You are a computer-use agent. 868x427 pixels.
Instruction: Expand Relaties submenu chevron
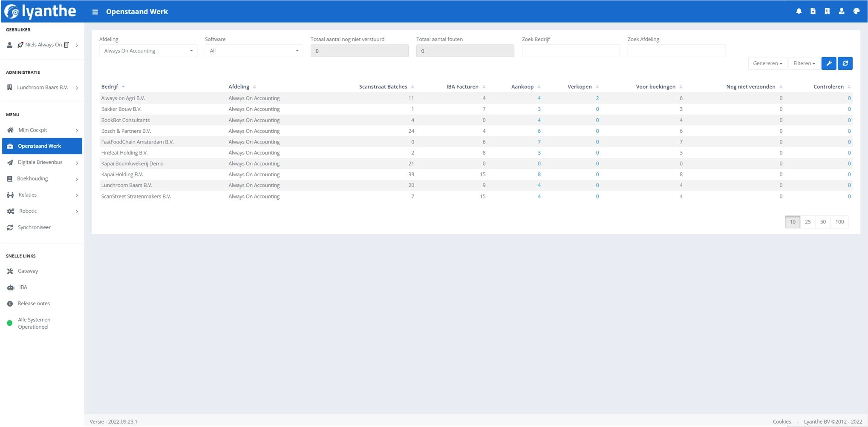(x=77, y=195)
